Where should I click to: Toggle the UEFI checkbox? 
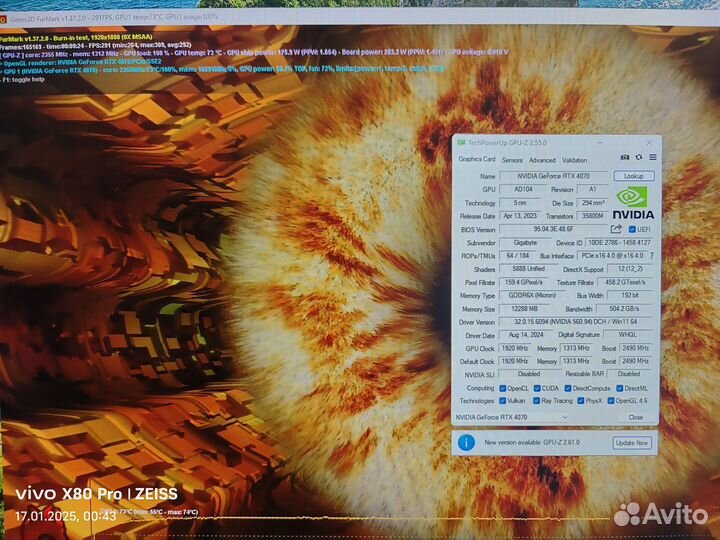pyautogui.click(x=630, y=229)
